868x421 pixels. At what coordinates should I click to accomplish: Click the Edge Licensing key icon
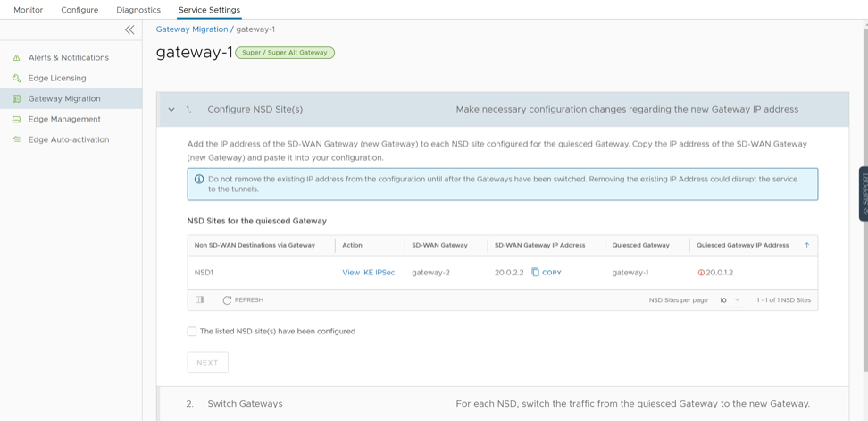16,79
